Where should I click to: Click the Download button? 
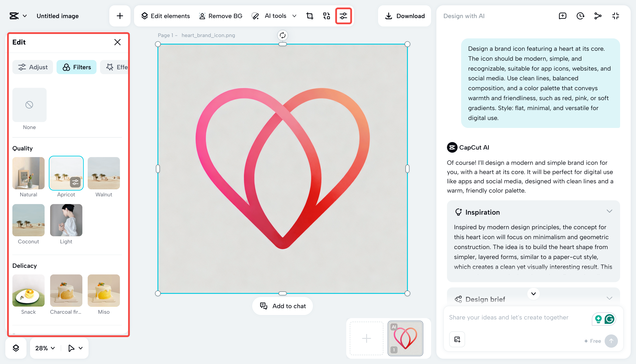coord(404,16)
